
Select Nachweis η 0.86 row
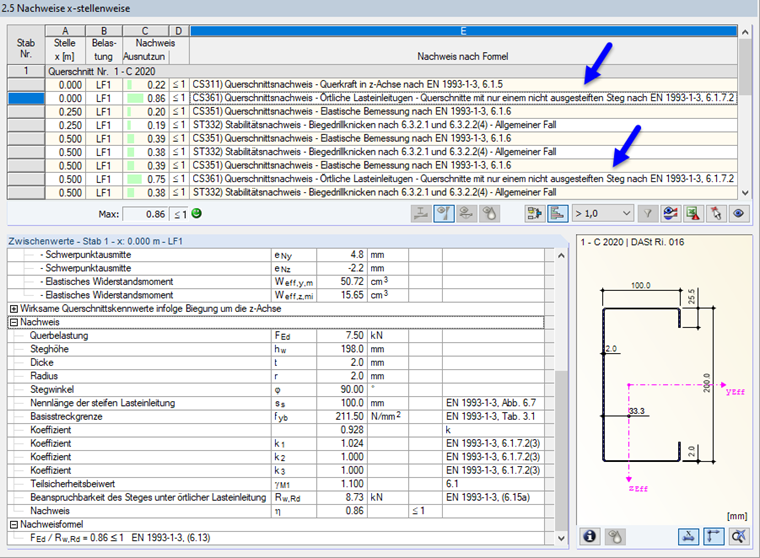(x=276, y=511)
